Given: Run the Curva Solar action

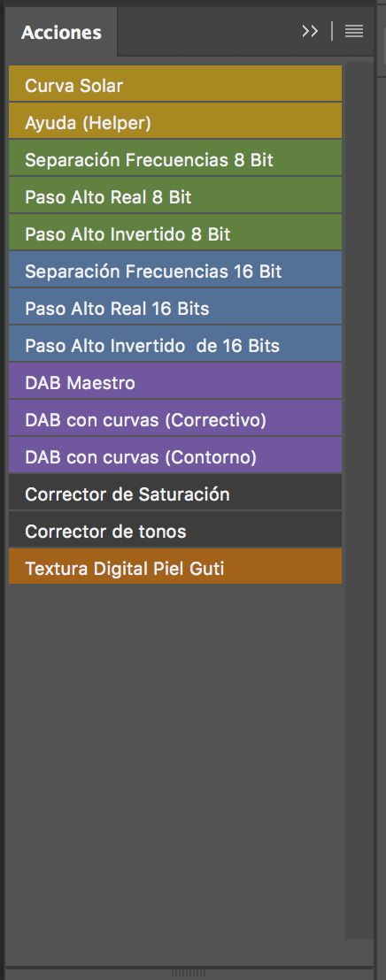Looking at the screenshot, I should [x=175, y=84].
